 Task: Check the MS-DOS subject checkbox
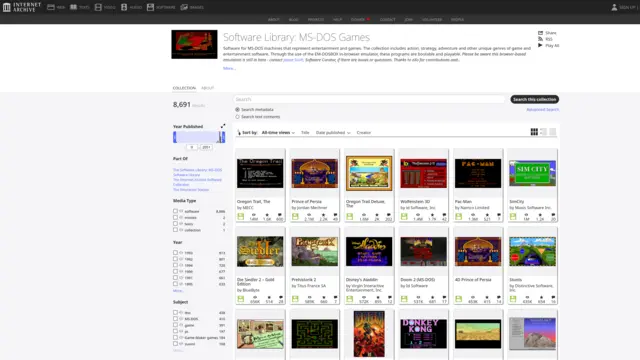coord(175,319)
